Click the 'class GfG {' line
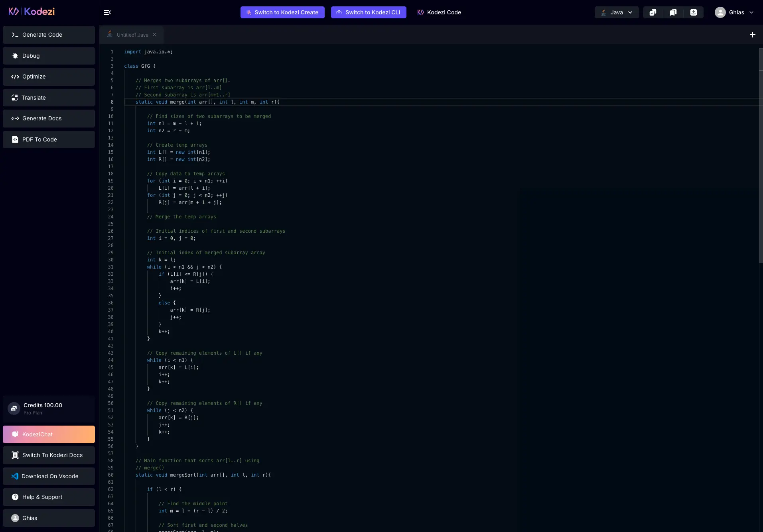 [140, 66]
